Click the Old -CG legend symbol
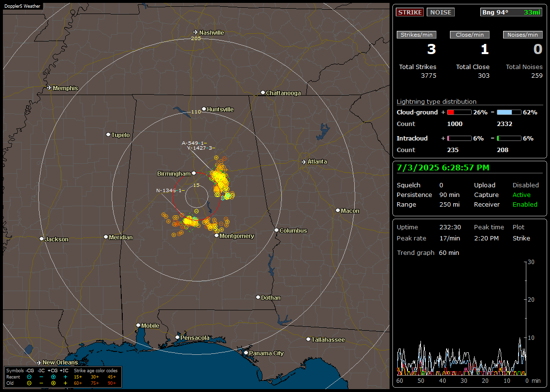 29,383
